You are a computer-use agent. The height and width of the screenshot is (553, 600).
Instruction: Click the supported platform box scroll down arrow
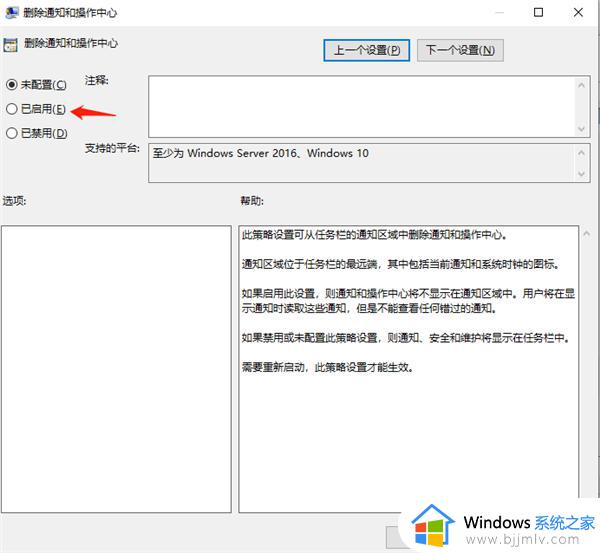[581, 174]
